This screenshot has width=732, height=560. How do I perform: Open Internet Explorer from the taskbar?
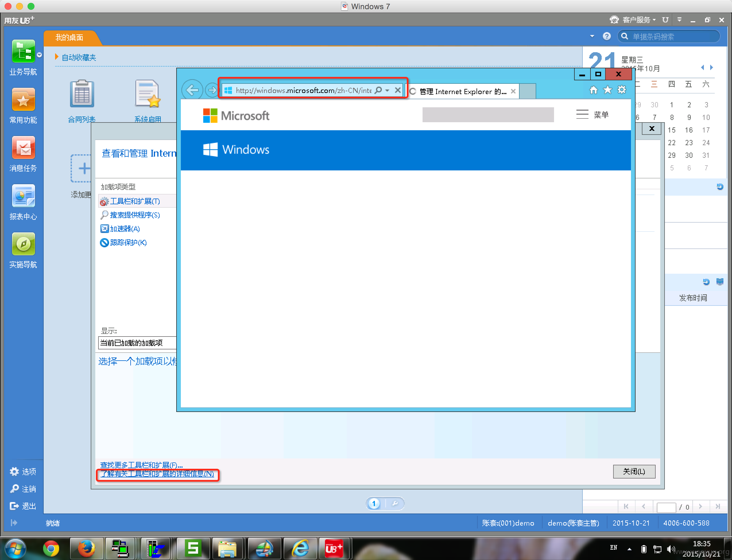pyautogui.click(x=300, y=549)
